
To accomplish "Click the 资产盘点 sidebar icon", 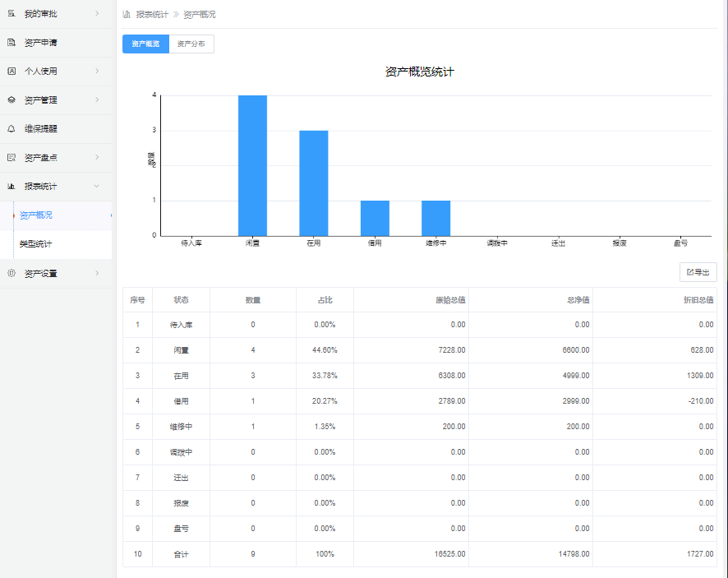I will coord(12,158).
